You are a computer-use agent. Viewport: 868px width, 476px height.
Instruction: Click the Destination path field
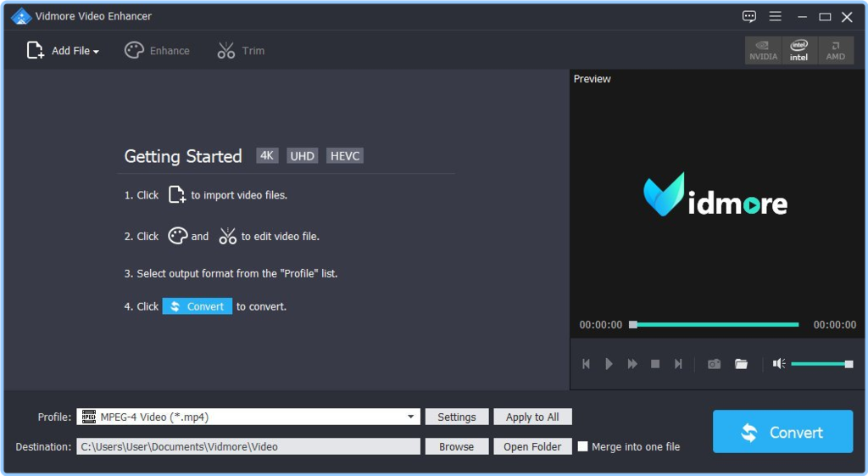(x=248, y=446)
